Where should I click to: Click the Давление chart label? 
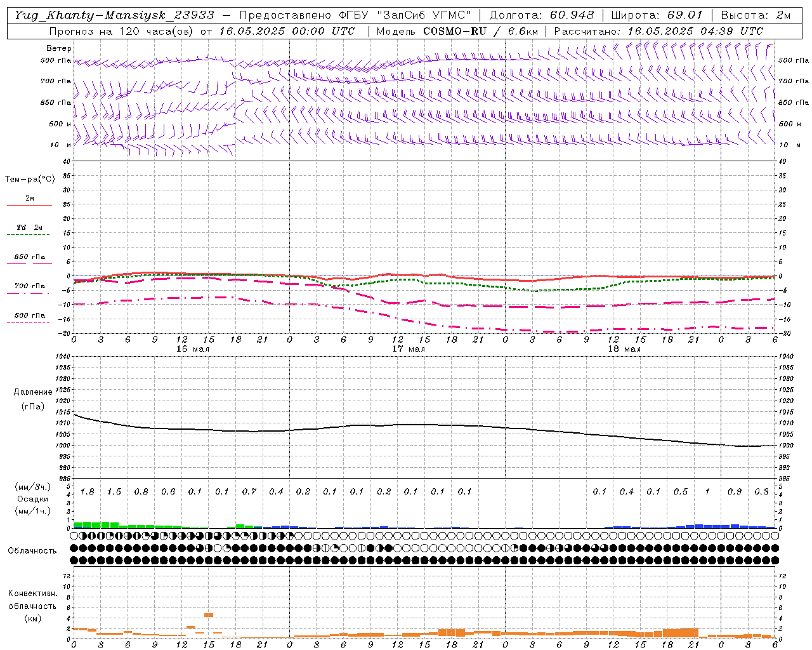[33, 392]
